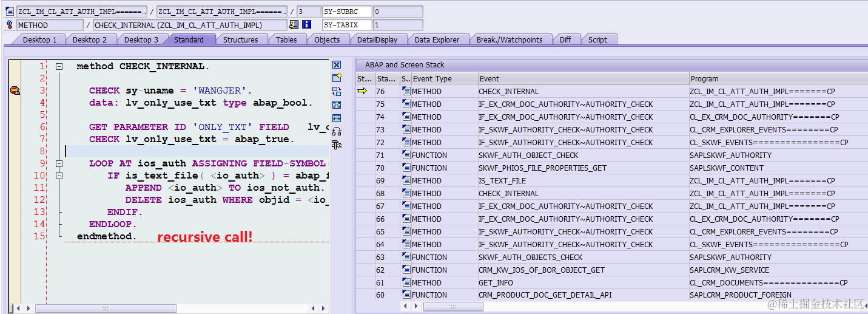Open the Diff tab
Image resolution: width=868 pixels, height=314 pixels.
pos(565,39)
